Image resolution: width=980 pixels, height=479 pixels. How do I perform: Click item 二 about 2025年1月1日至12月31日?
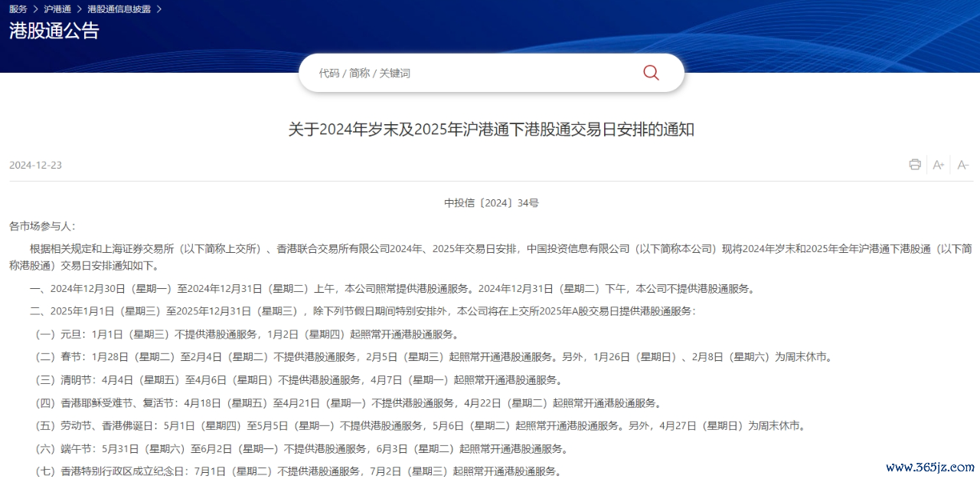[x=363, y=311]
